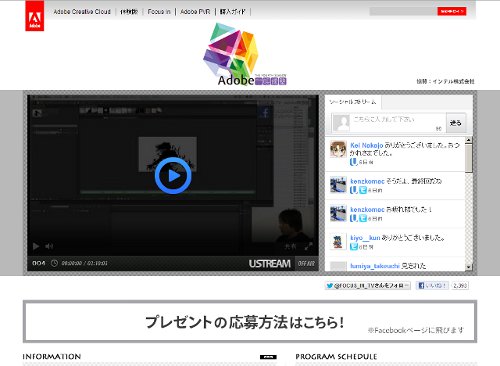The width and height of the screenshot is (500, 366).
Task: Open the USTREAM logo link
Action: point(270,264)
